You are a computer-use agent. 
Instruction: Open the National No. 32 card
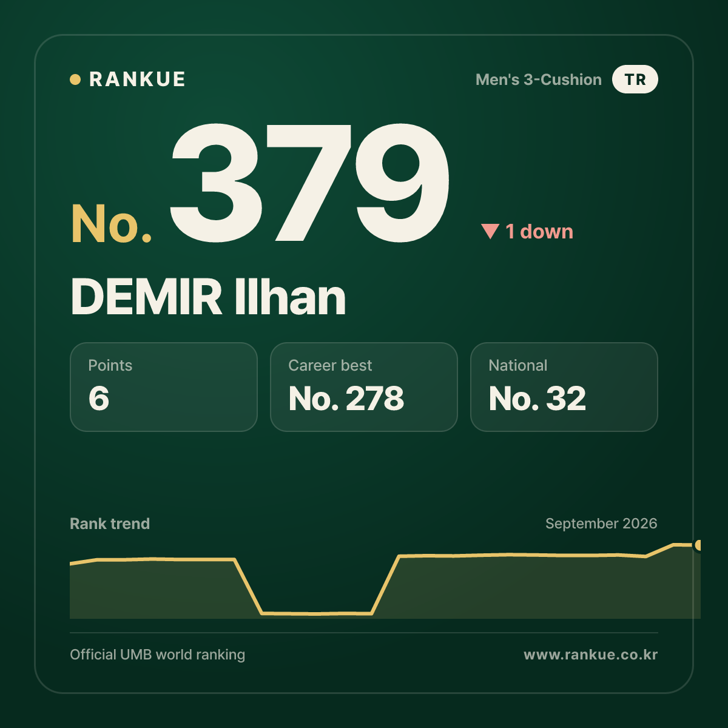coord(564,387)
